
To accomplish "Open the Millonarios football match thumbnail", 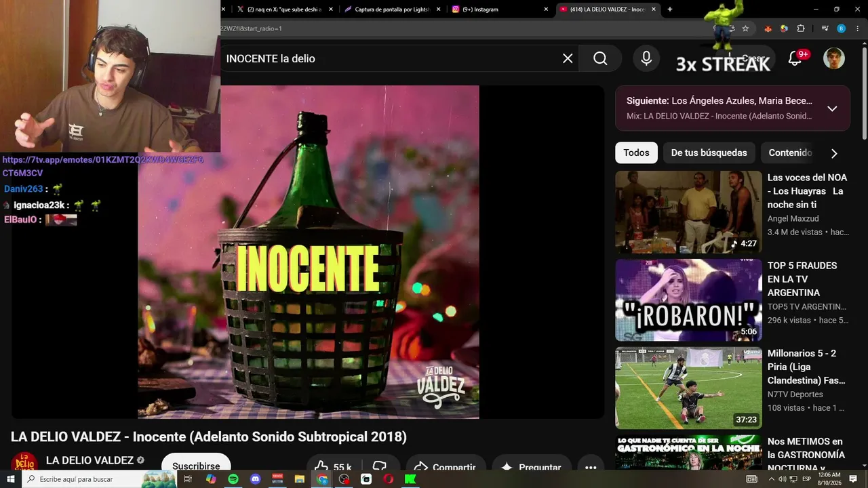I will pos(688,388).
